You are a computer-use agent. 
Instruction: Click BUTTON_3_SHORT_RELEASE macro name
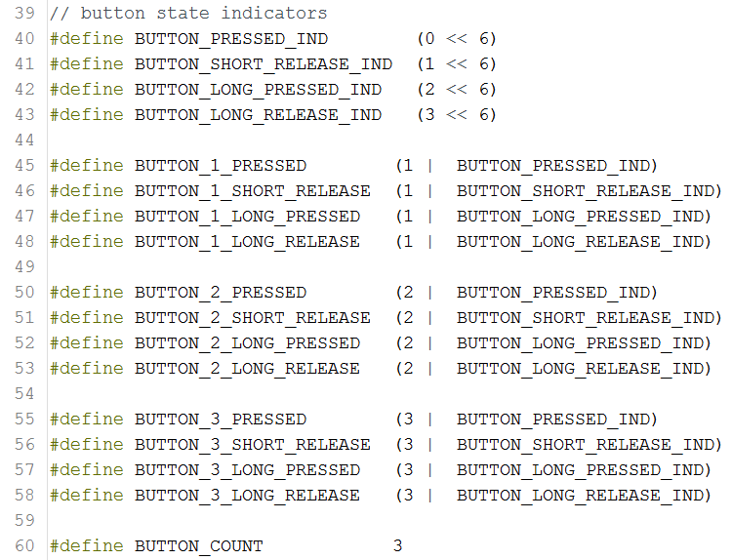pyautogui.click(x=253, y=445)
